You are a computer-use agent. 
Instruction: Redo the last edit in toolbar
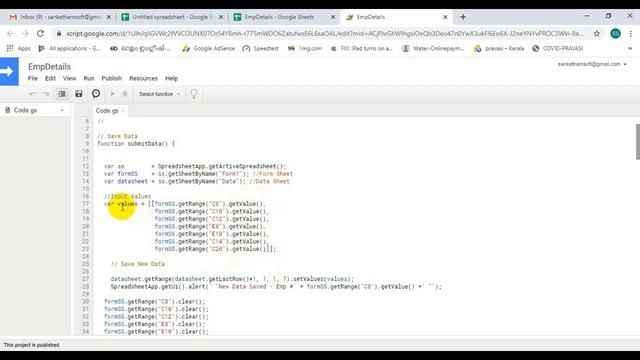(46, 94)
